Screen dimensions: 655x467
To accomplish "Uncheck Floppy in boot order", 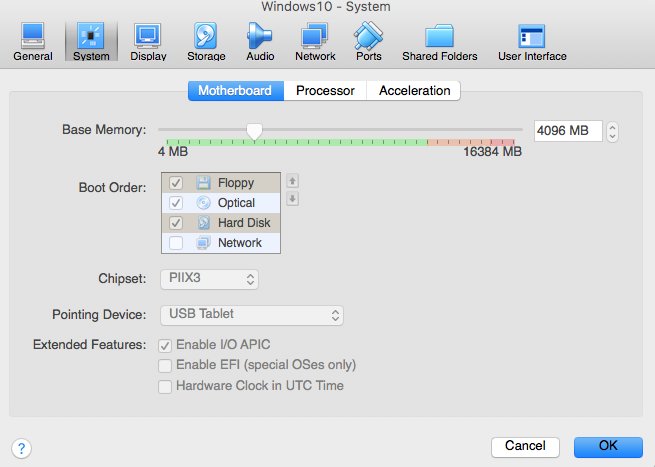I will pyautogui.click(x=176, y=183).
